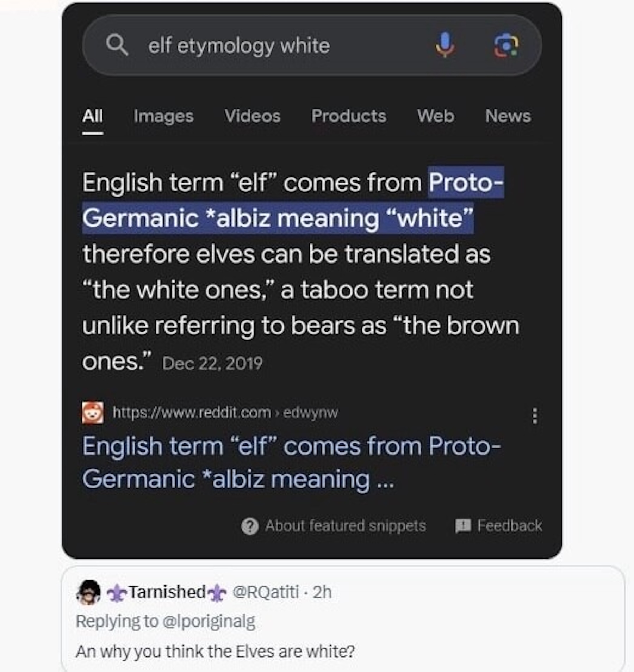Open Tarnished's profile avatar
This screenshot has height=672, width=634.
[x=88, y=592]
